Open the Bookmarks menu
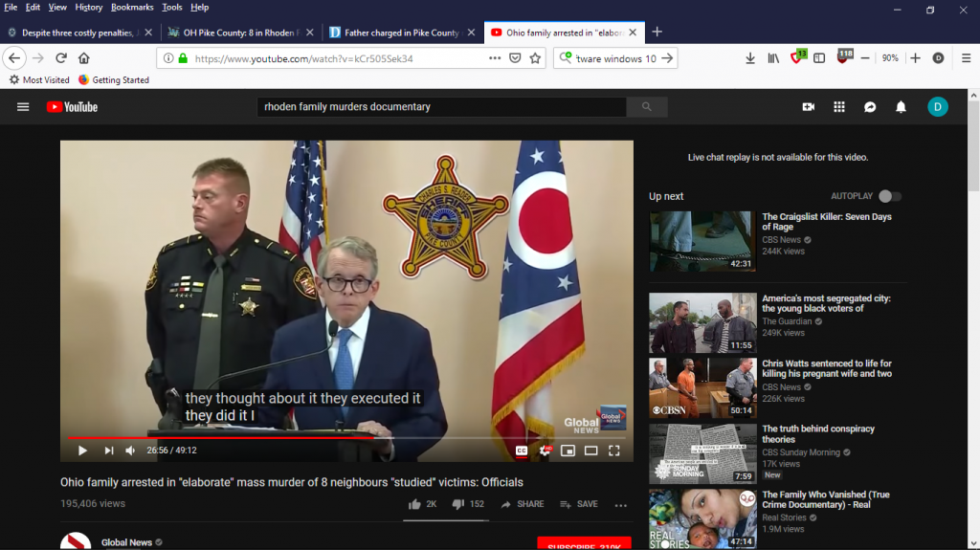This screenshot has height=550, width=980. point(131,7)
